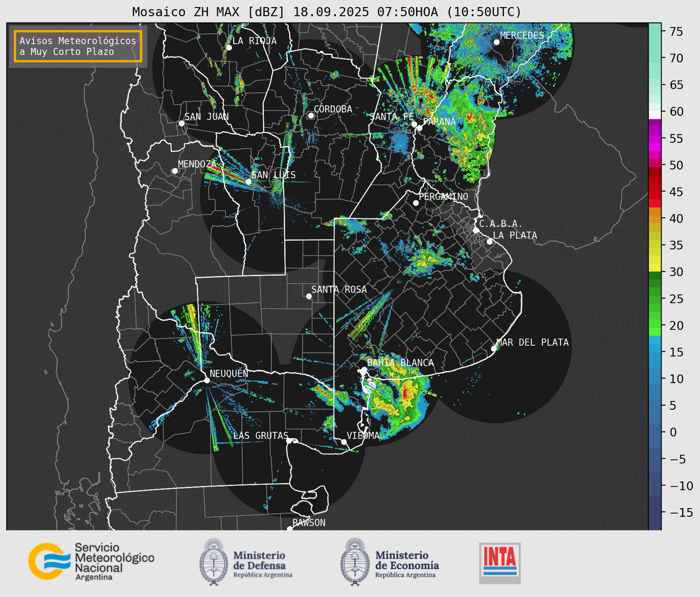This screenshot has width=700, height=597.
Task: Select the NEUQUÉN city marker
Action: (x=207, y=380)
